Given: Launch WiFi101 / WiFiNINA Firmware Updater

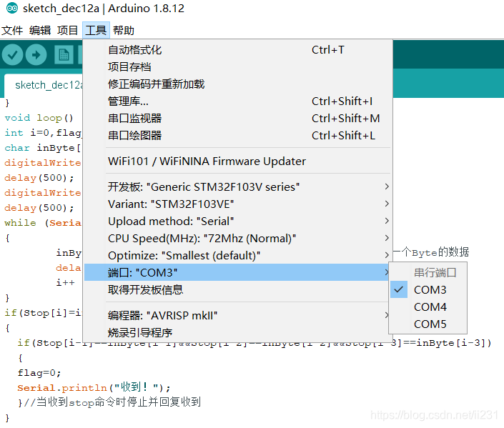Looking at the screenshot, I should point(237,161).
